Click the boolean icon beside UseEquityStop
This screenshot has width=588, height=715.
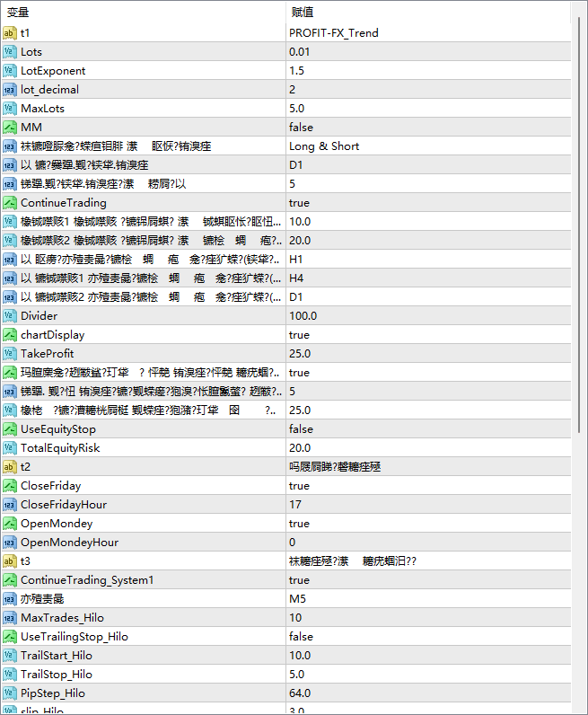tap(10, 429)
